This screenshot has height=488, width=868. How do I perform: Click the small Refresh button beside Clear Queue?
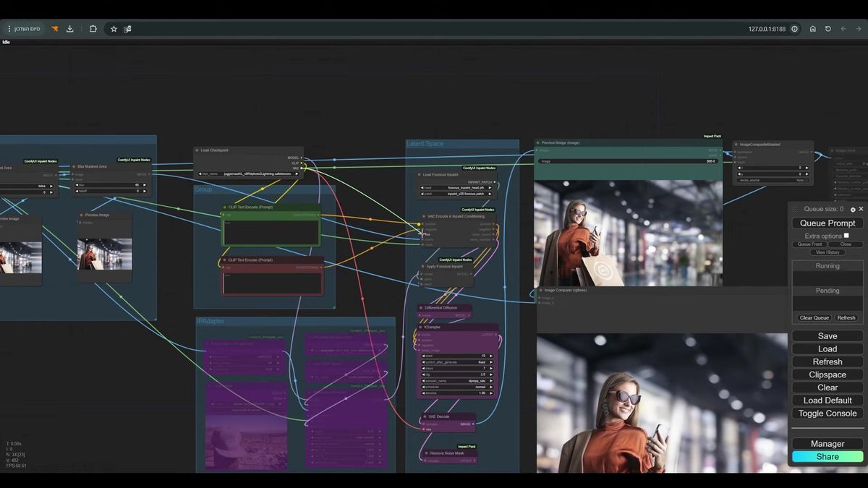(x=846, y=318)
